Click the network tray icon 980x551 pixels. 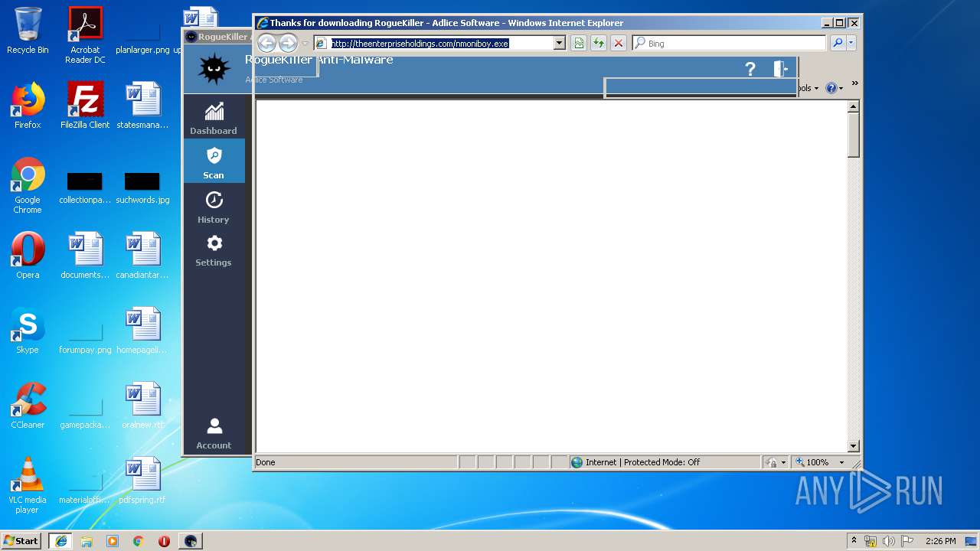tap(871, 541)
